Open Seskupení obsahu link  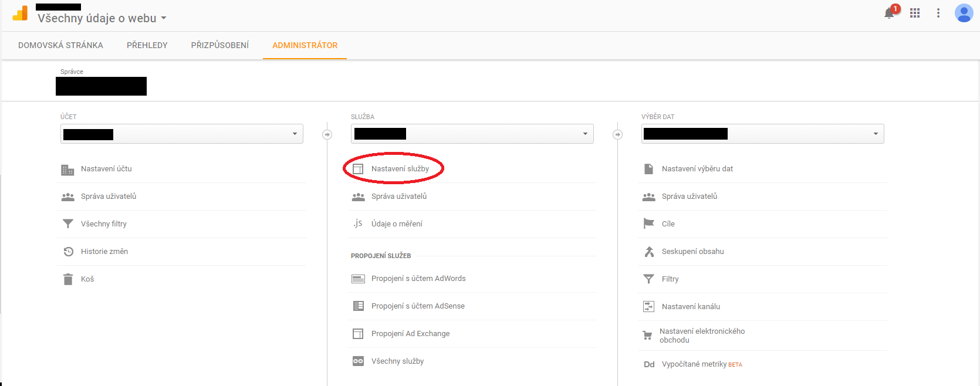coord(693,252)
